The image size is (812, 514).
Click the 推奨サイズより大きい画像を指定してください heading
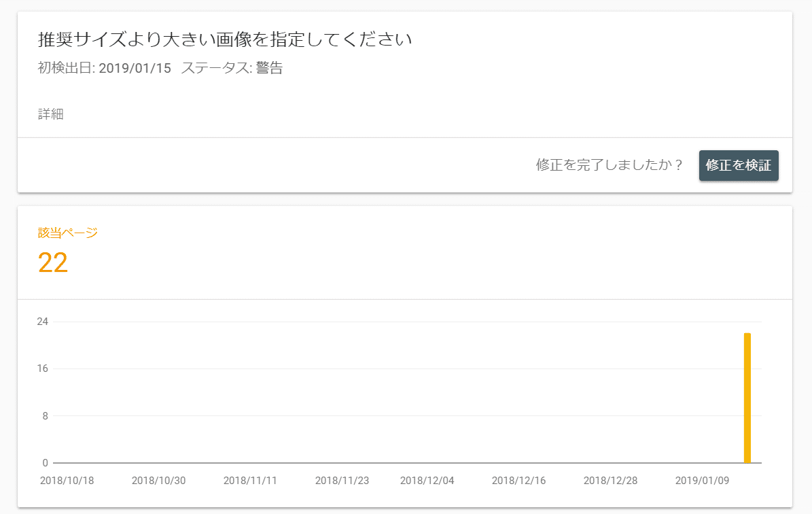(225, 40)
